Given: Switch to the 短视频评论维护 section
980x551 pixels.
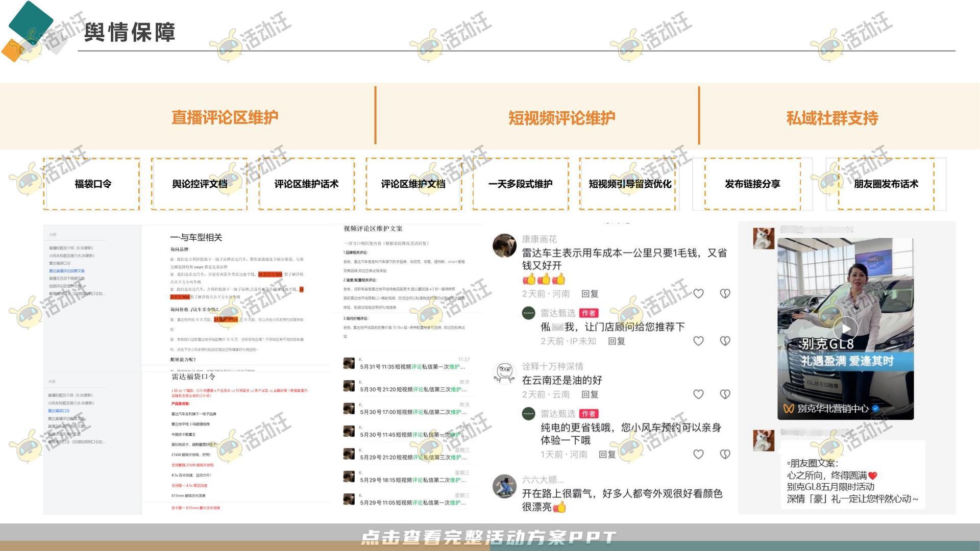Looking at the screenshot, I should tap(561, 118).
